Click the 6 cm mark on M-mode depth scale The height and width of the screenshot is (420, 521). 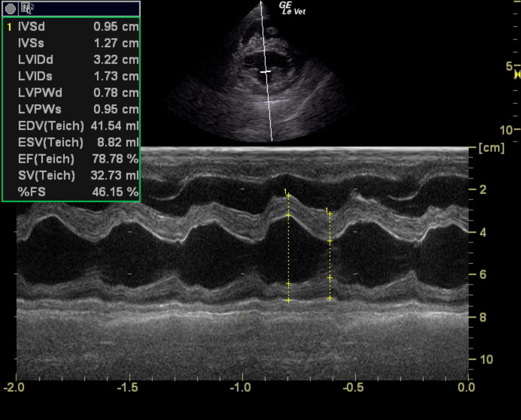[x=482, y=275]
